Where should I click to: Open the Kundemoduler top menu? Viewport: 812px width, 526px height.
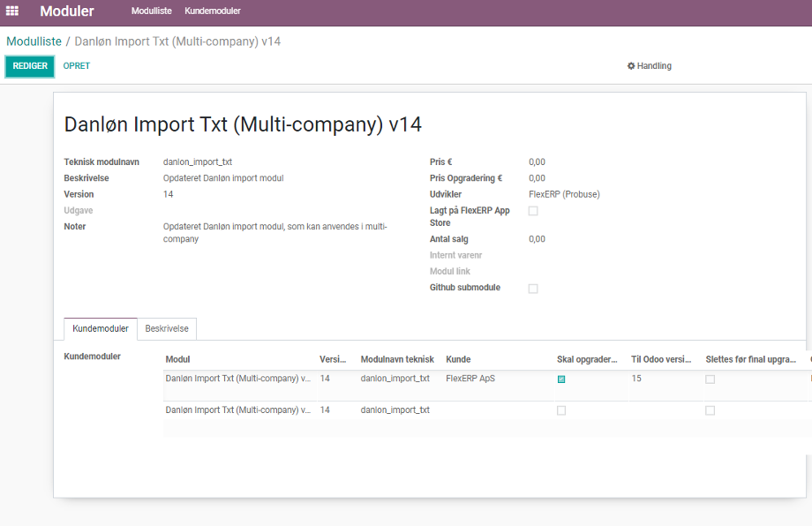click(213, 11)
